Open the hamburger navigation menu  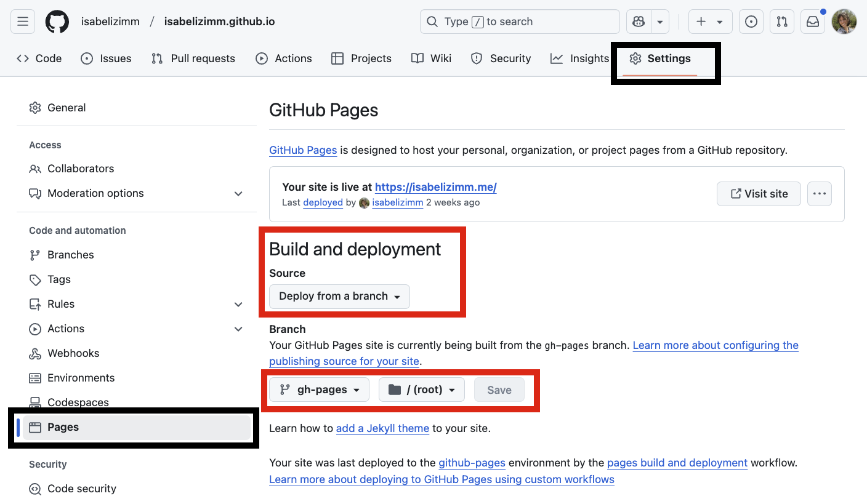click(23, 22)
